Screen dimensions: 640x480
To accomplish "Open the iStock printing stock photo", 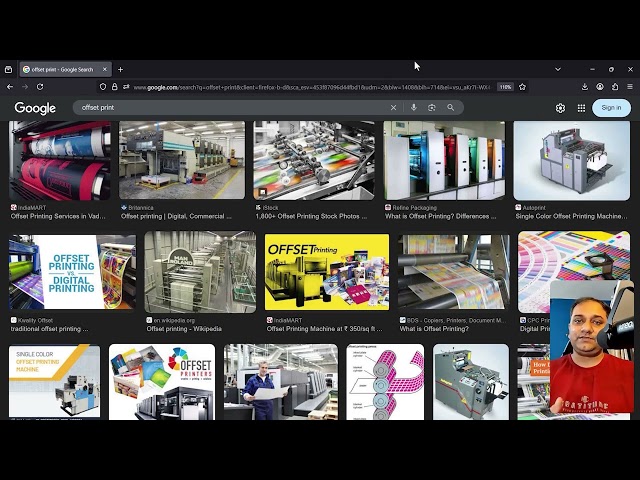I will [x=314, y=160].
